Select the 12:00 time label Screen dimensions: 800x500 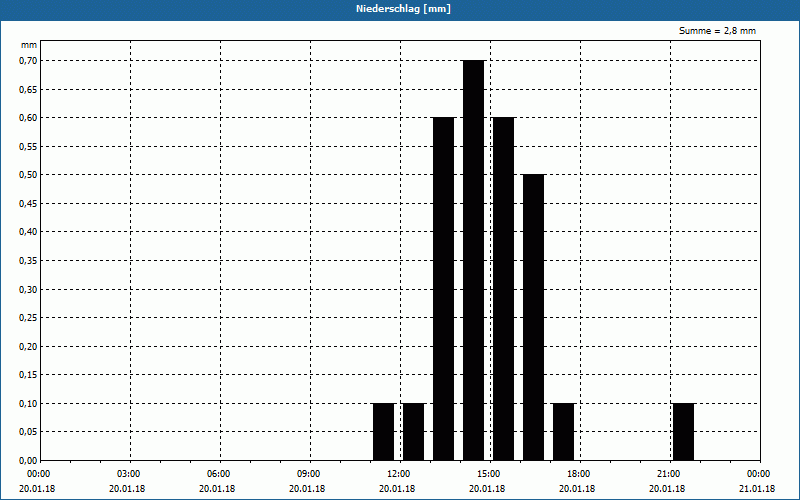(x=400, y=474)
